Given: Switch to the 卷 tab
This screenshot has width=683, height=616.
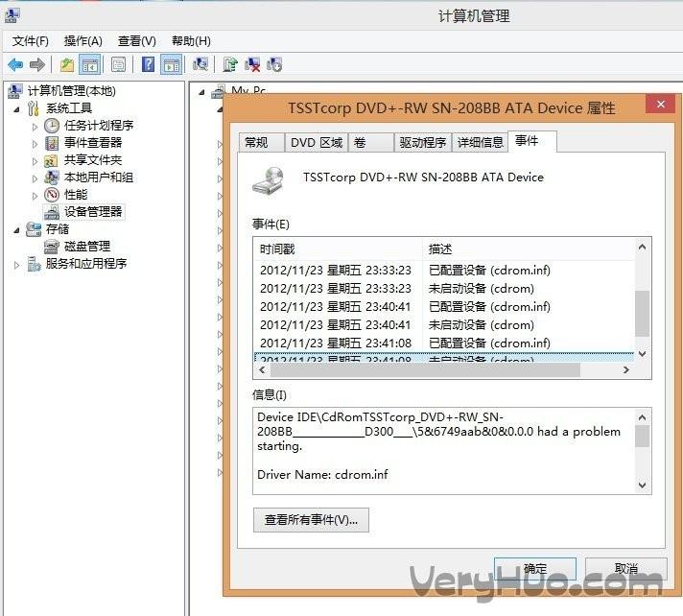Looking at the screenshot, I should (x=370, y=142).
